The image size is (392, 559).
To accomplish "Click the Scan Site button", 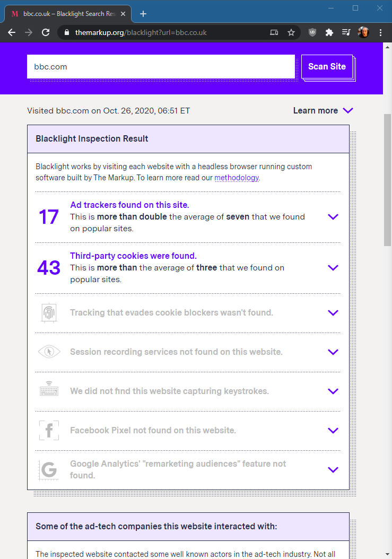I will 327,67.
